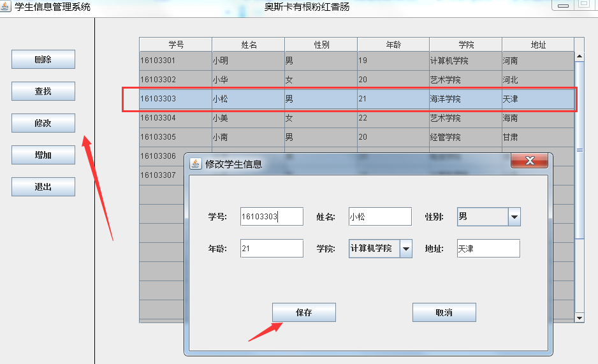Focus the 姓名 input field

[x=380, y=217]
